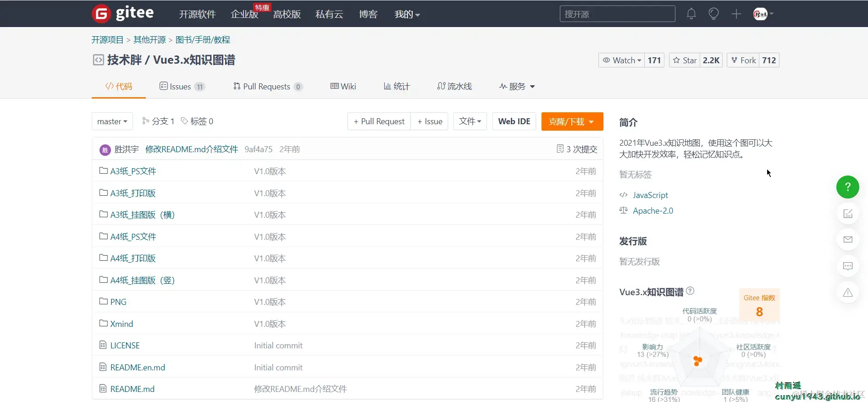This screenshot has width=868, height=402.
Task: Expand the 服务 tab dropdown
Action: click(x=517, y=86)
